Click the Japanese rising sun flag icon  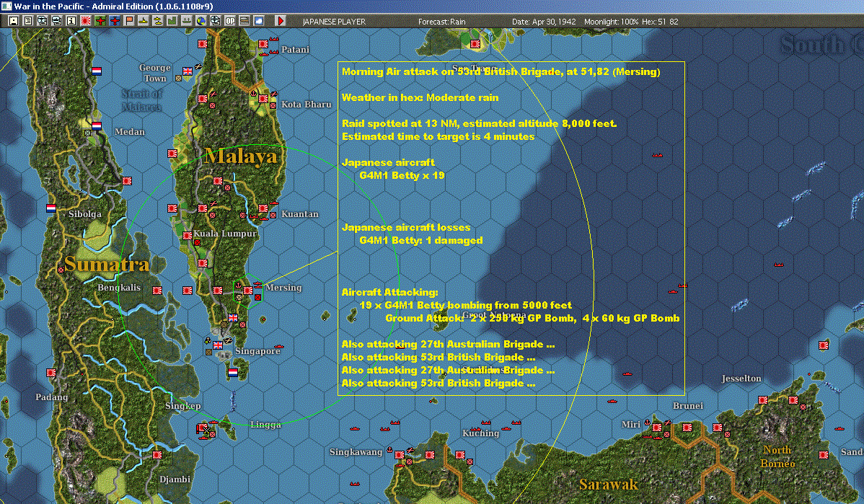pyautogui.click(x=85, y=21)
